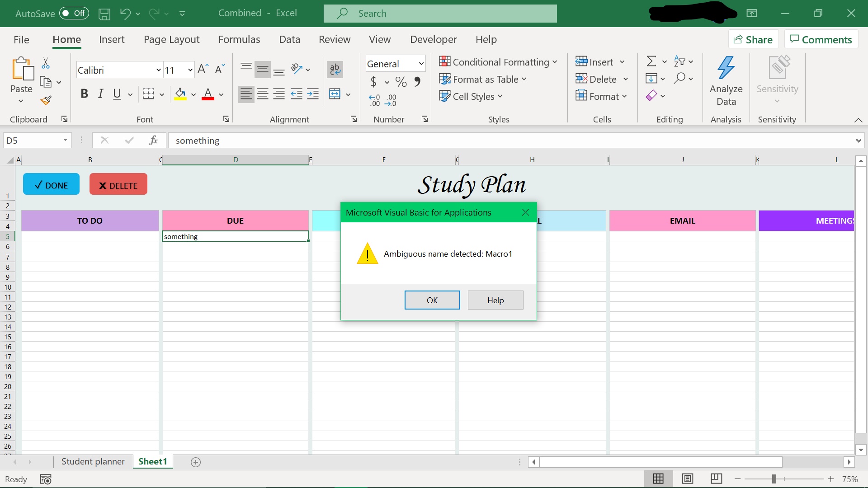Click the Increase Font Size icon
Image resolution: width=868 pixels, height=488 pixels.
(x=203, y=69)
